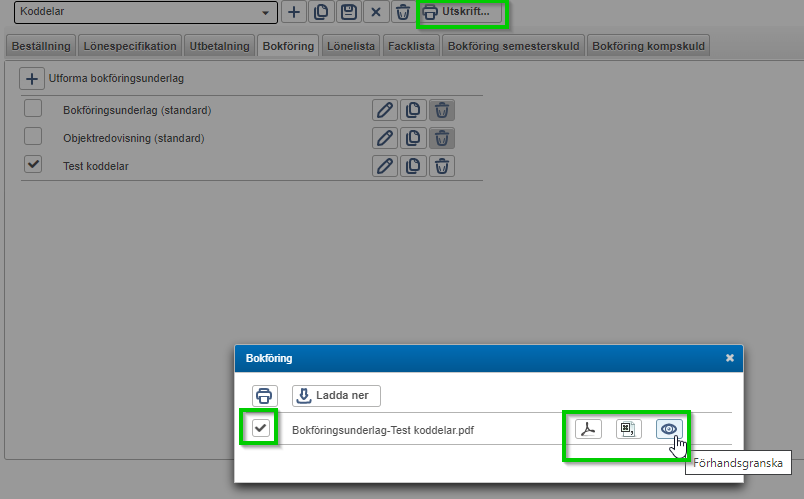Uncheck the Test koddelar checkbox
Screen dimensions: 804x499
click(x=33, y=165)
